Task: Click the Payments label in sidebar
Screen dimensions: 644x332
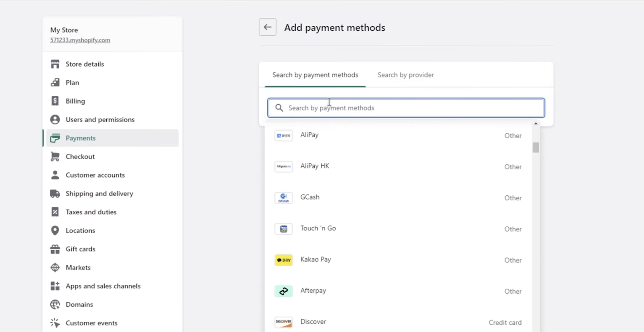Action: 81,138
